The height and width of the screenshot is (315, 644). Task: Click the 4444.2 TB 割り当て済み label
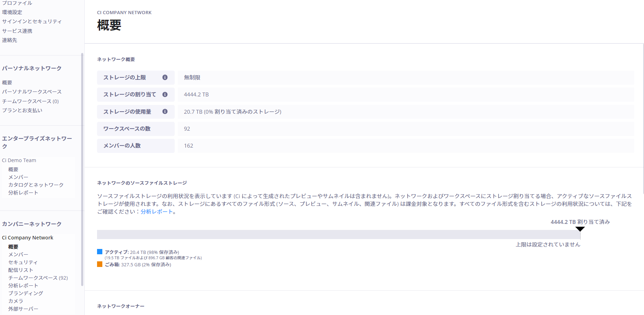click(580, 222)
